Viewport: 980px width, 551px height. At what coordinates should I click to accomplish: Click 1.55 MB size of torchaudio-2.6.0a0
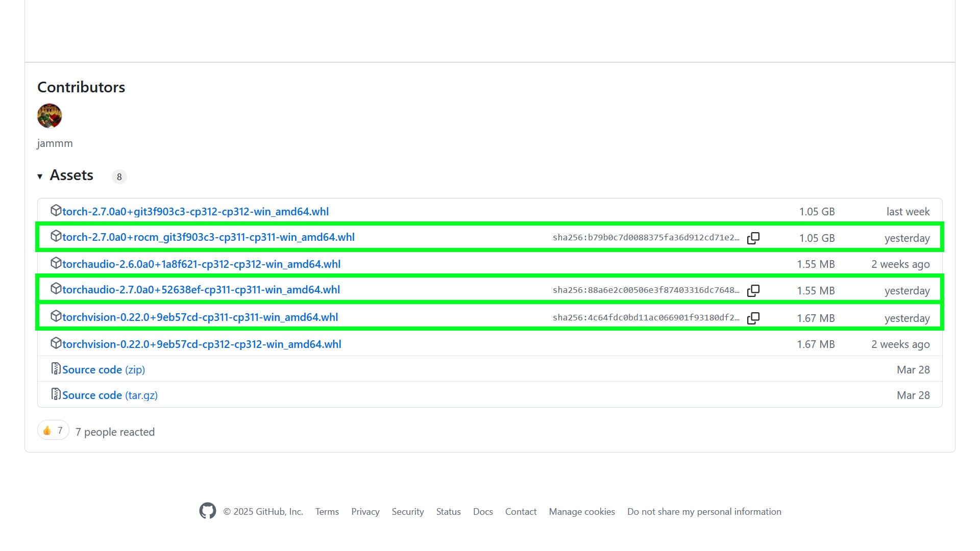coord(816,264)
